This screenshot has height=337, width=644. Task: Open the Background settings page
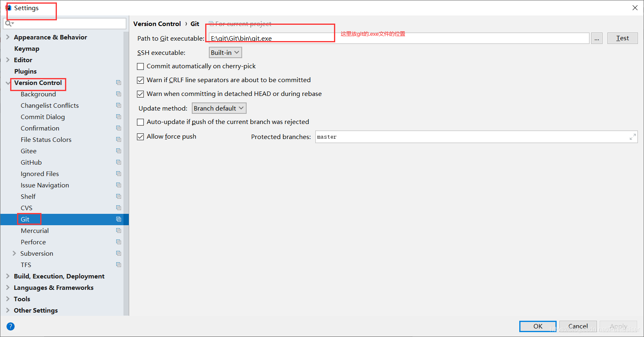tap(38, 94)
